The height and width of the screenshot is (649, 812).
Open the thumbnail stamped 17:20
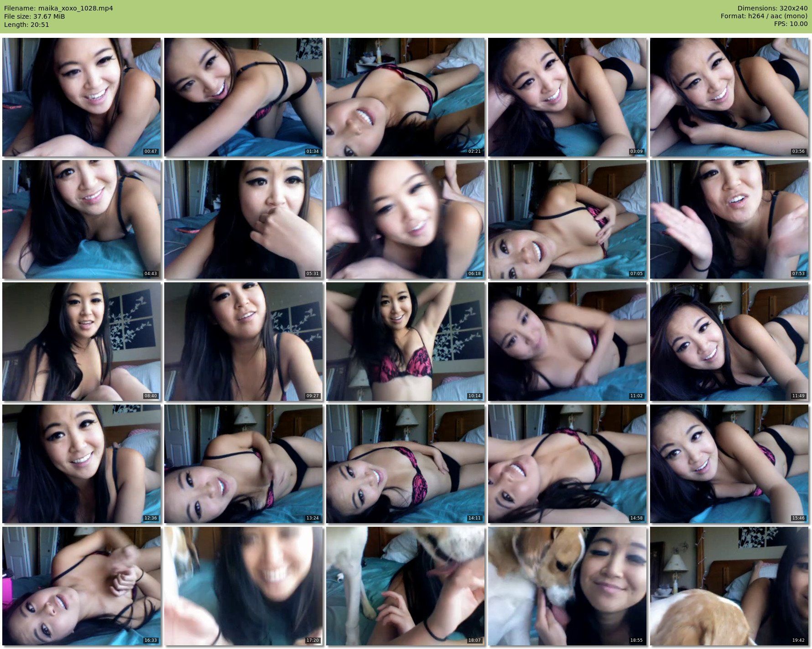[244, 586]
